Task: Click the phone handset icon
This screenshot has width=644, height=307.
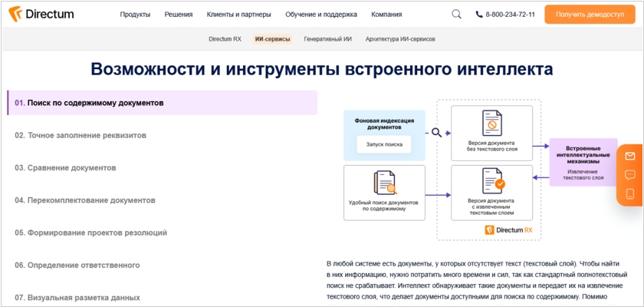Action: 479,15
